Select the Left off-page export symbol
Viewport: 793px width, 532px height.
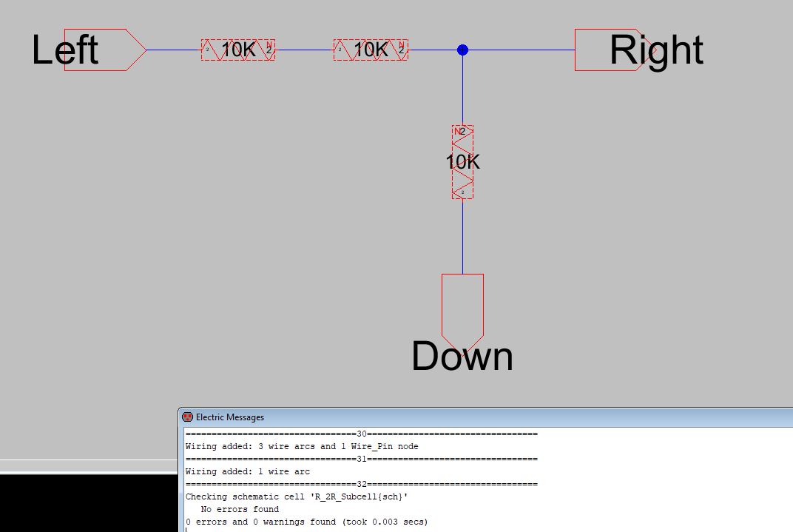(x=104, y=50)
